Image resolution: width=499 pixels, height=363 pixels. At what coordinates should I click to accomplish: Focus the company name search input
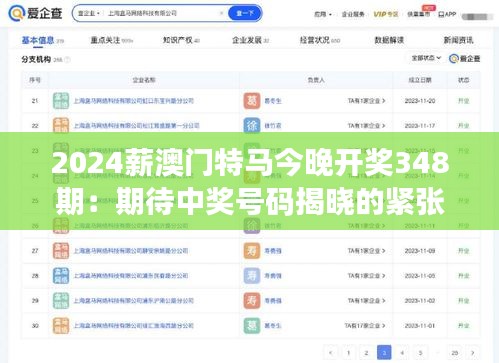162,13
